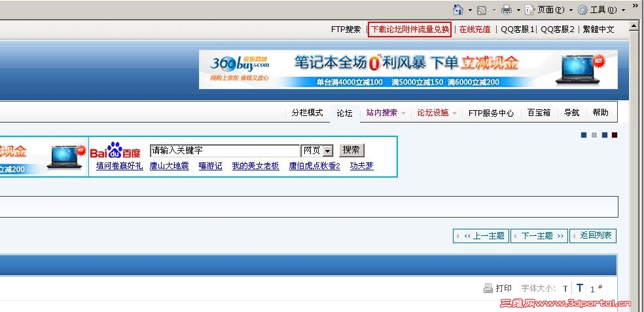644x312 pixels.
Task: Click the browser Print icon
Action: tap(507, 10)
